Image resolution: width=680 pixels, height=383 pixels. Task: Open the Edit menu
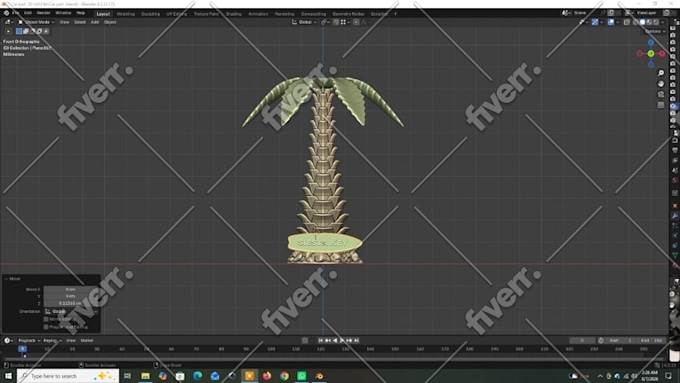28,13
